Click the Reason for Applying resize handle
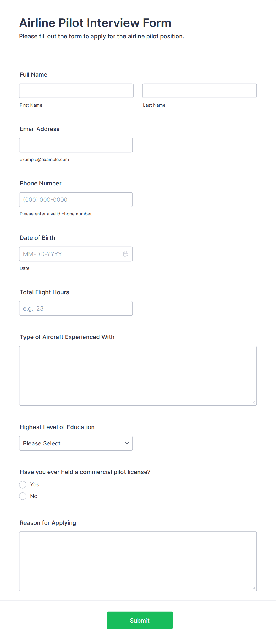The image size is (276, 644). pos(254,588)
